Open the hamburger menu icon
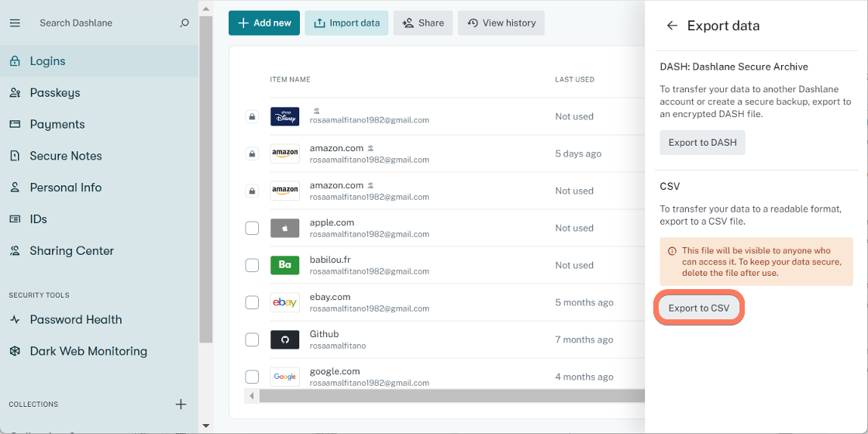The height and width of the screenshot is (434, 868). pos(15,23)
